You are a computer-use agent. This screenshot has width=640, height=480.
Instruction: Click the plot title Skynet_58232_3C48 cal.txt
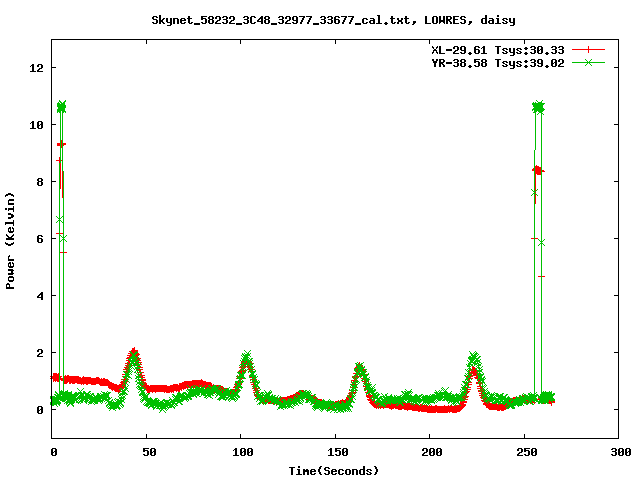[333, 20]
